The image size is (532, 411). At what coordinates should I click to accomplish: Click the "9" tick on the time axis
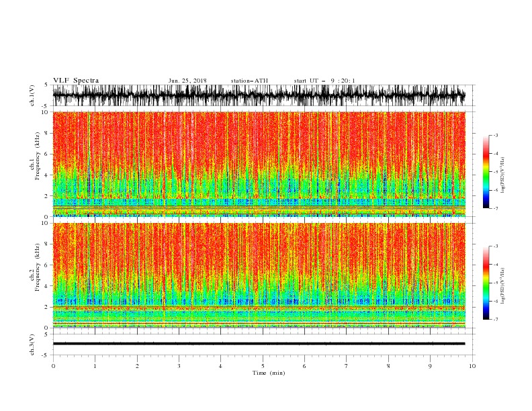pos(430,366)
